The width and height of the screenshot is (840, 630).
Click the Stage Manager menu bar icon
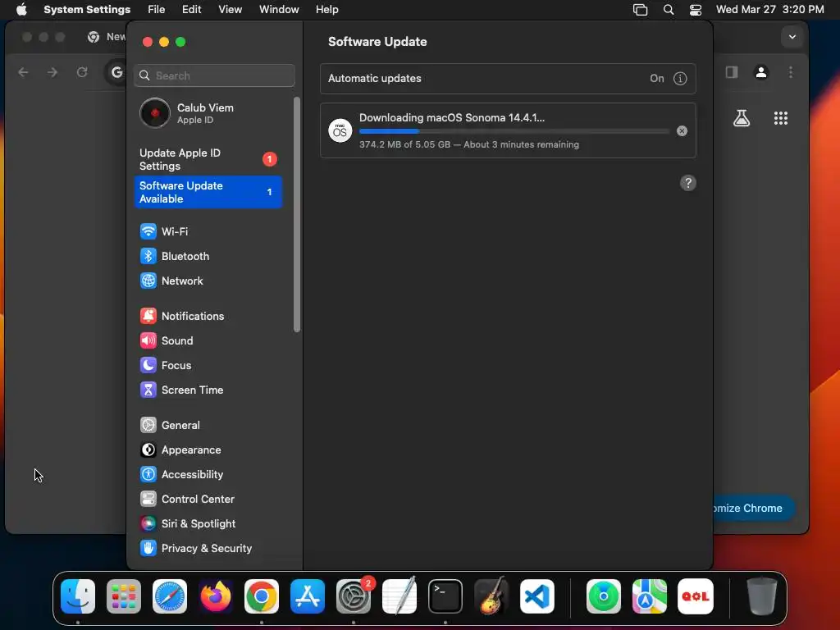[x=640, y=10]
